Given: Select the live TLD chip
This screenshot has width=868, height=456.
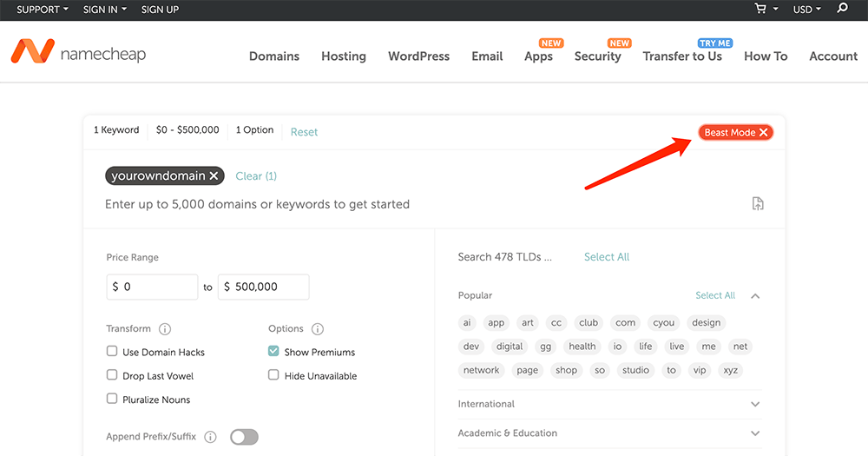Looking at the screenshot, I should point(677,347).
